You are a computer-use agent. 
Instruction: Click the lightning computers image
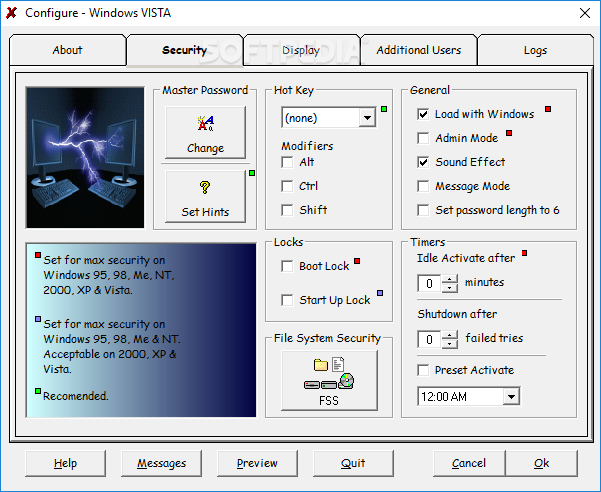[x=85, y=157]
